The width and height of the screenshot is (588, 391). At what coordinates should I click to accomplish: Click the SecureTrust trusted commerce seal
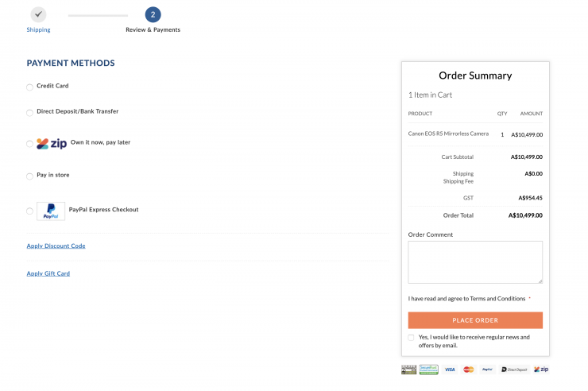429,370
